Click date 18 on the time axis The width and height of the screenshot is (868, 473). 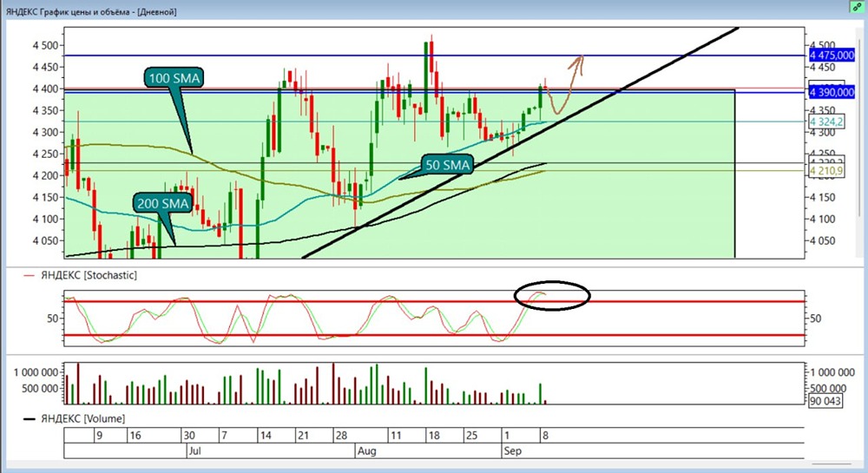[x=434, y=436]
